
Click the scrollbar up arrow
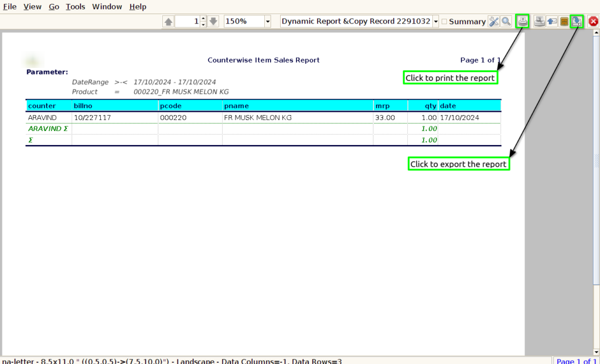596,33
